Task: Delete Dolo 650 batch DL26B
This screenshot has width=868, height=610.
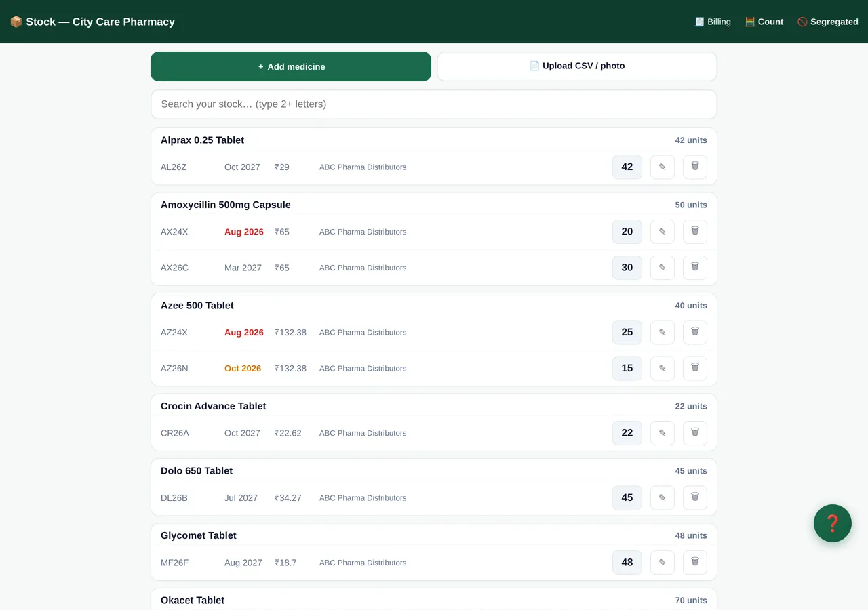Action: (695, 498)
